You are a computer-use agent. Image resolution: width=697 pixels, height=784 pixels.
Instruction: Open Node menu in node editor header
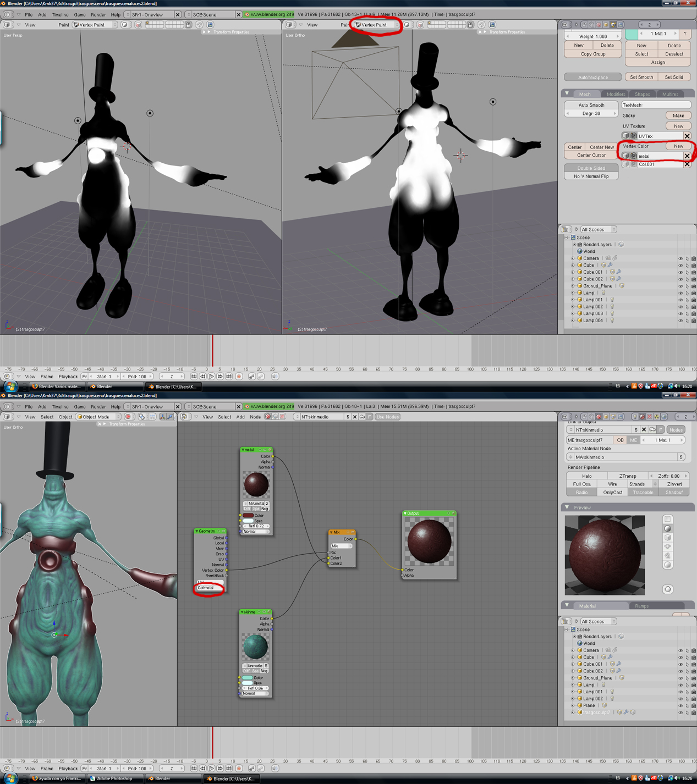[x=255, y=417]
